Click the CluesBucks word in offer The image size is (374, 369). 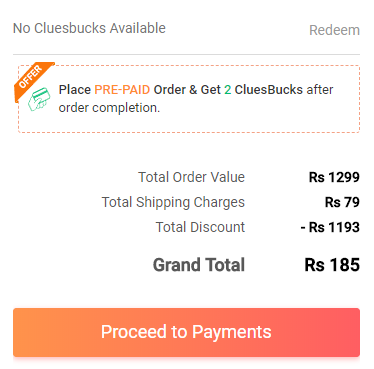click(269, 90)
